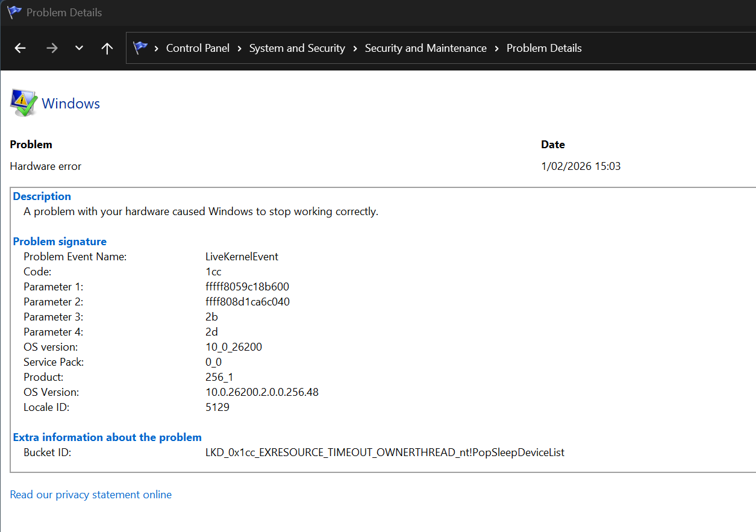Select OS Version 10.0.26200.2.0.0.256.48
756x532 pixels.
point(262,392)
